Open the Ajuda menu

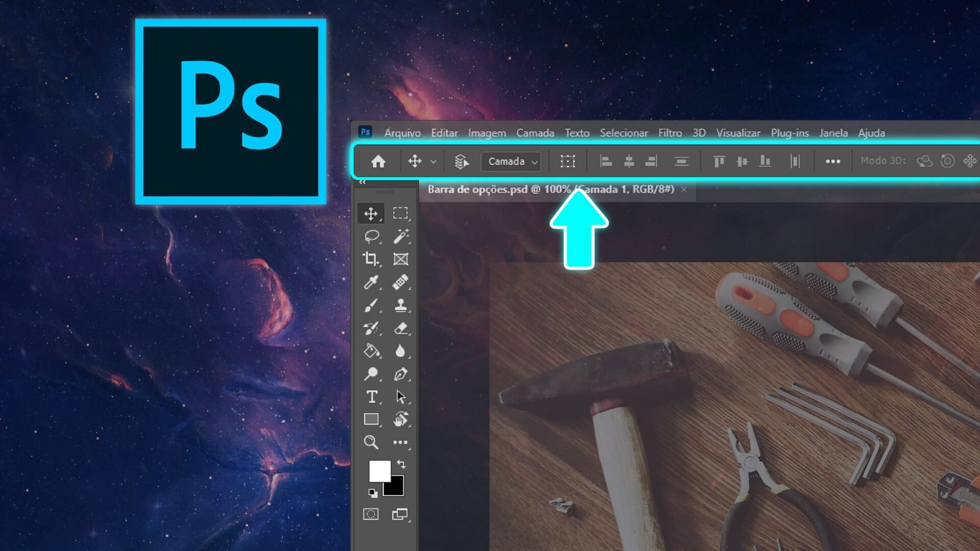point(872,133)
